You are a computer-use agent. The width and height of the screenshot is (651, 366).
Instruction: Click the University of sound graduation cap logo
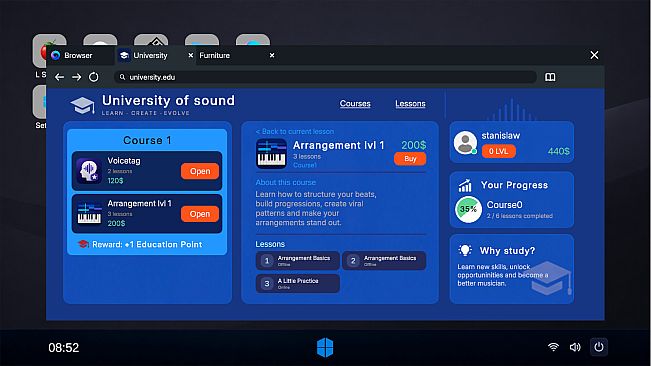(x=82, y=105)
